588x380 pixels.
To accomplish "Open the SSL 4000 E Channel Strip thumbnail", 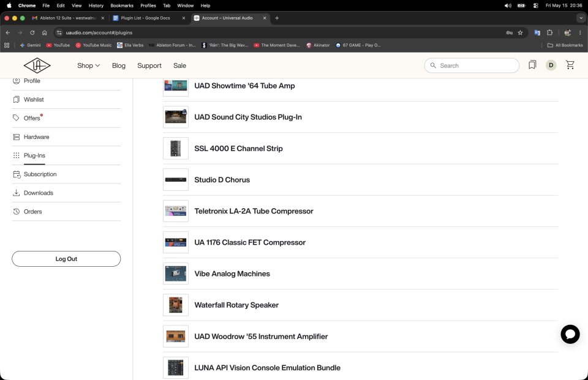I will (176, 149).
